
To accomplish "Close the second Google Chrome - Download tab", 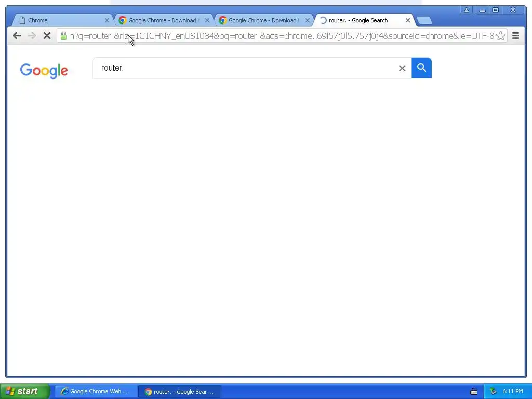I will click(307, 20).
